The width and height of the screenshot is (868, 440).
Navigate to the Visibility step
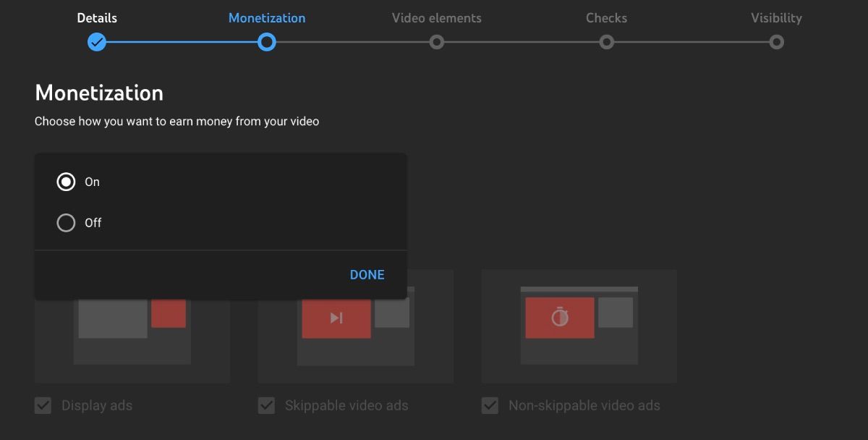pos(776,17)
